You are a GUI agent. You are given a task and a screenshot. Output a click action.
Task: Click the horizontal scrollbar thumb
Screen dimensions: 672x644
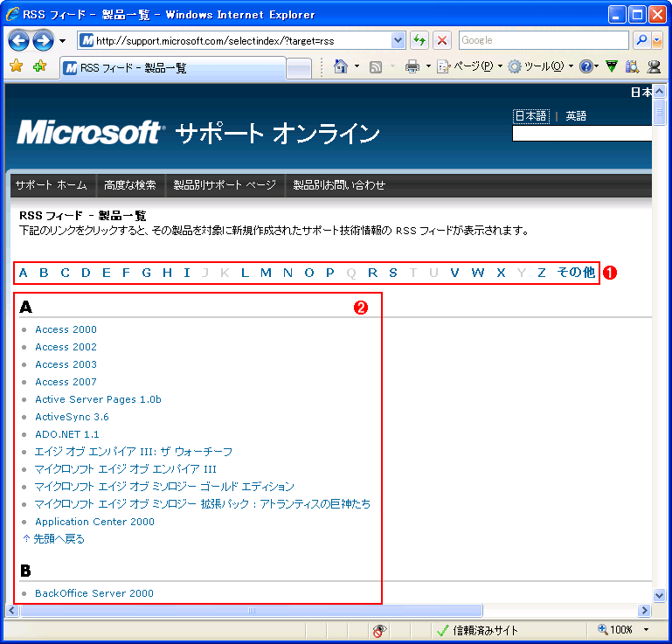[251, 610]
